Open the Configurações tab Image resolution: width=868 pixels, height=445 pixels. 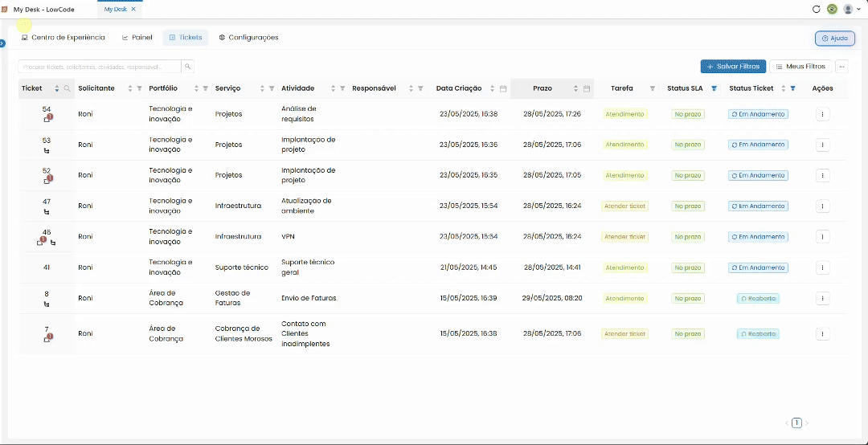tap(248, 38)
